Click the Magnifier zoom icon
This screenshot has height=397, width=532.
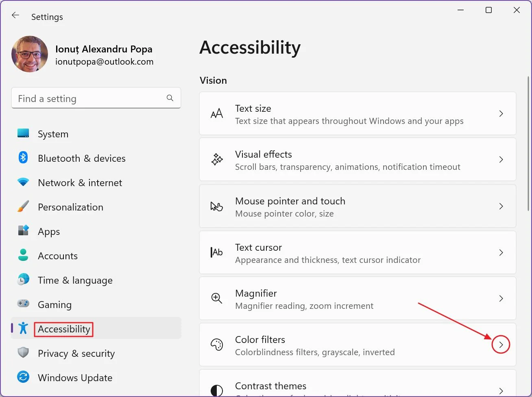point(217,298)
